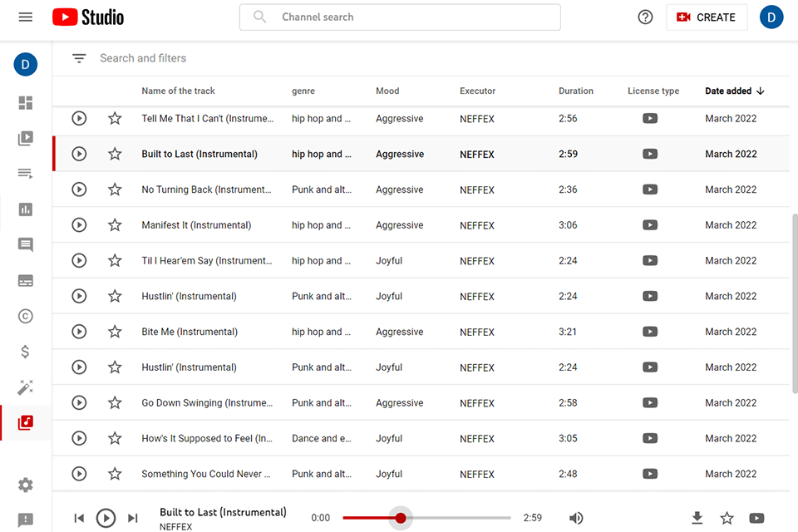Image resolution: width=798 pixels, height=532 pixels.
Task: Open the Copyright sidebar icon
Action: click(26, 316)
